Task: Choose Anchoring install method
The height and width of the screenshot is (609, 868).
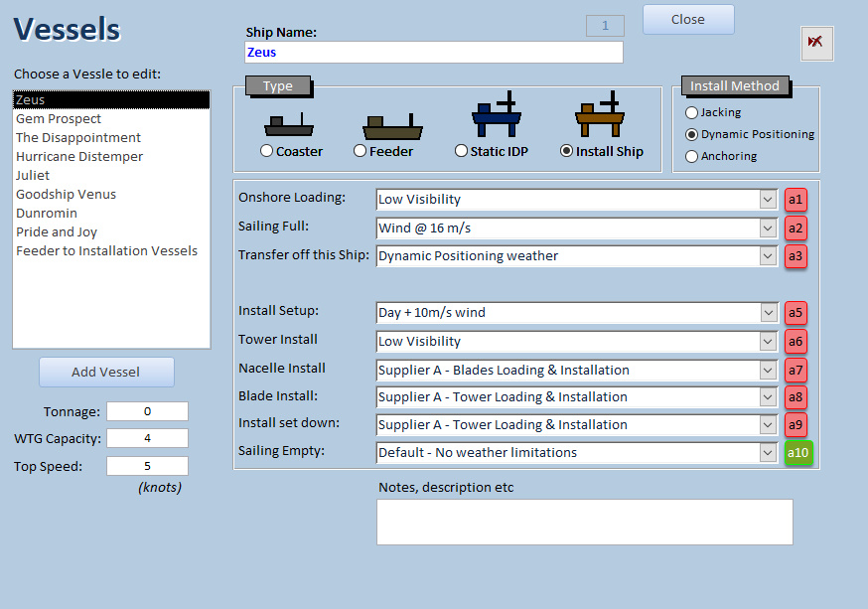Action: [x=691, y=157]
